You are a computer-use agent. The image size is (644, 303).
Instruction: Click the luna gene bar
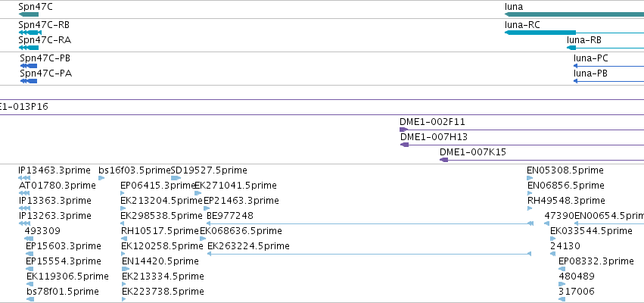[x=574, y=14]
